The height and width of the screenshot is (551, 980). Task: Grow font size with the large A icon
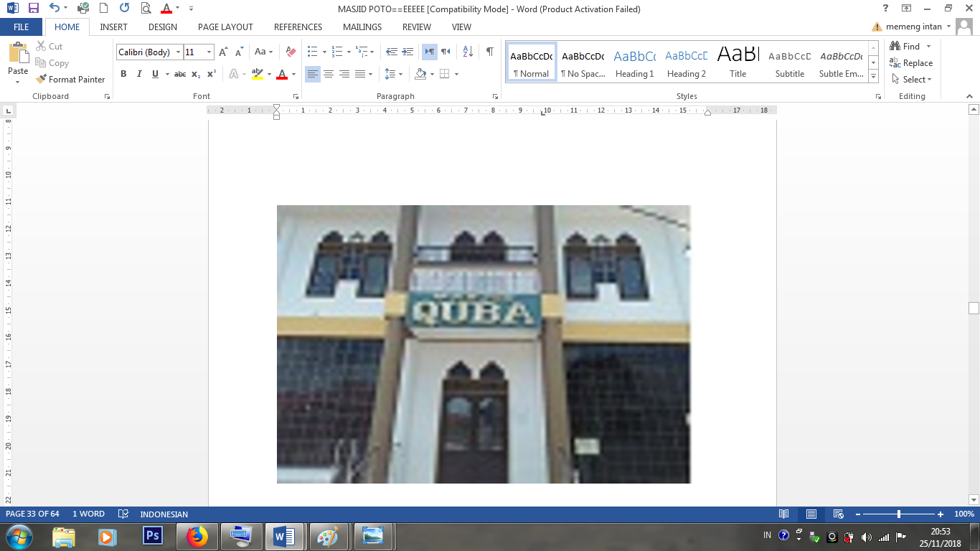click(223, 52)
